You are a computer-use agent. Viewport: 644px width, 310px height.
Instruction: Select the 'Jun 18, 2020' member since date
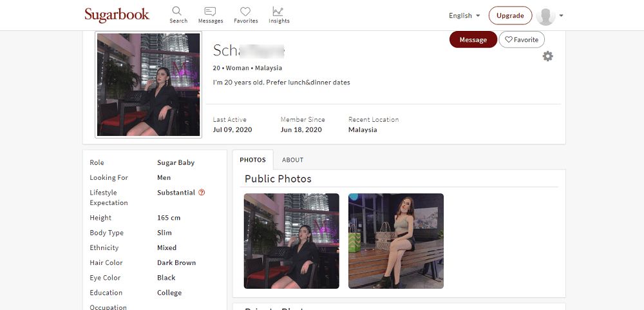(x=301, y=130)
